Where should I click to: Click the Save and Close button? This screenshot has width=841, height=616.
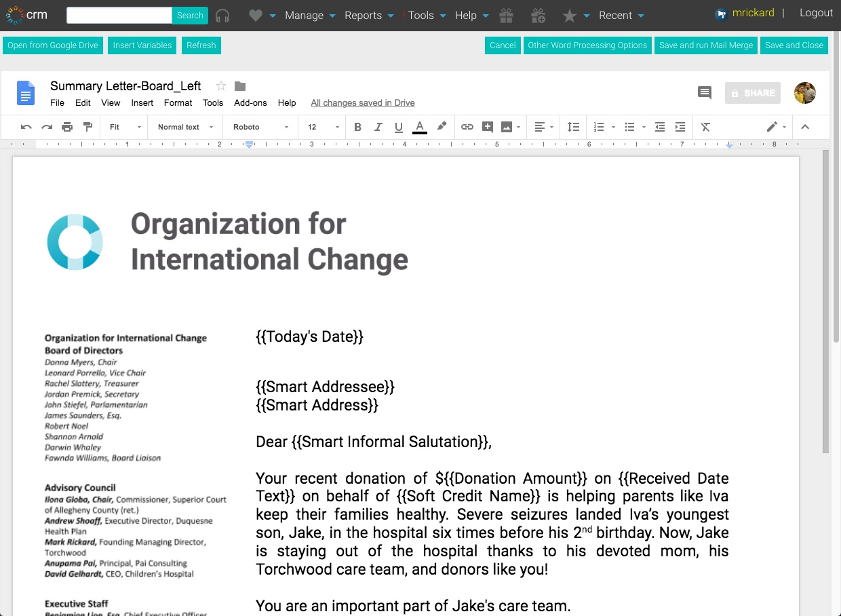794,45
